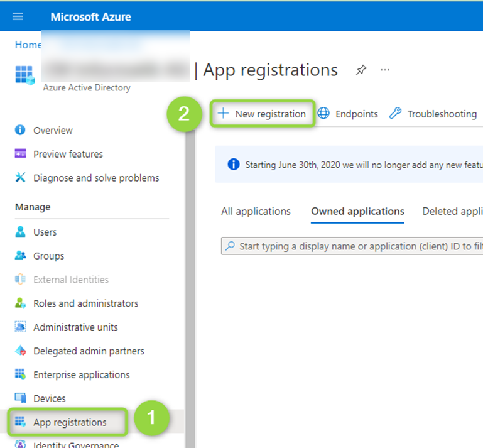
Task: Pin the App registrations blade
Action: [x=361, y=70]
